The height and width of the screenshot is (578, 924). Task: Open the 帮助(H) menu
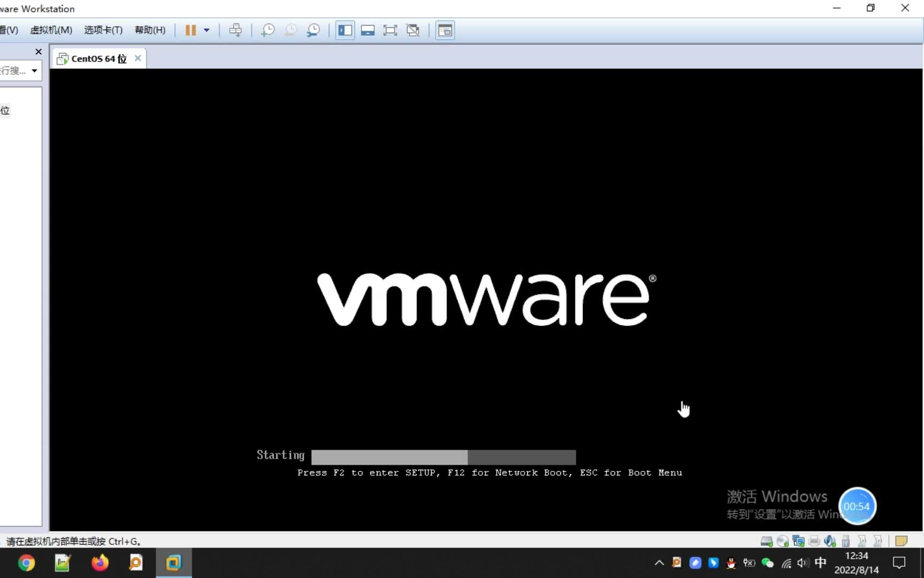point(150,30)
